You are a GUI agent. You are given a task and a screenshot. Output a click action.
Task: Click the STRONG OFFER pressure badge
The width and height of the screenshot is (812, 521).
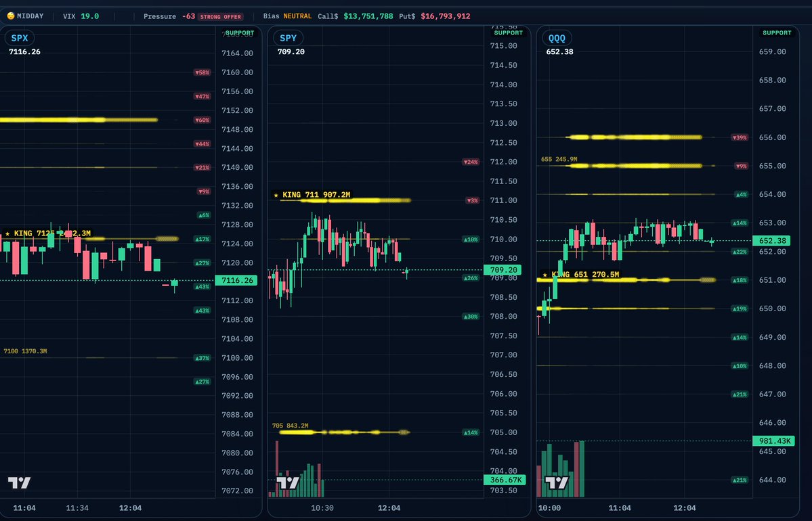tap(221, 16)
